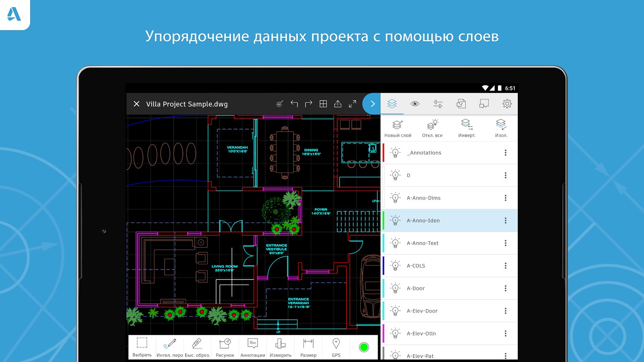Tap the green color circle in the bottom toolbar

point(364,347)
